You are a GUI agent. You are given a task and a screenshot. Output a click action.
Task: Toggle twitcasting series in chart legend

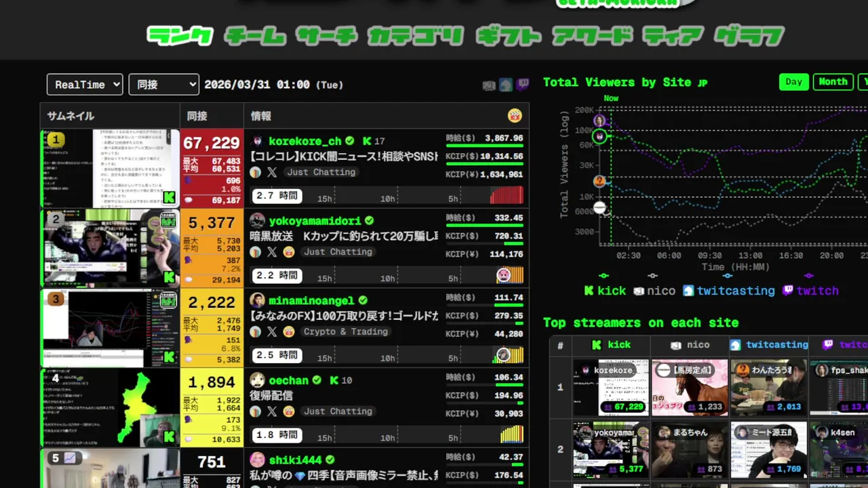tap(728, 290)
